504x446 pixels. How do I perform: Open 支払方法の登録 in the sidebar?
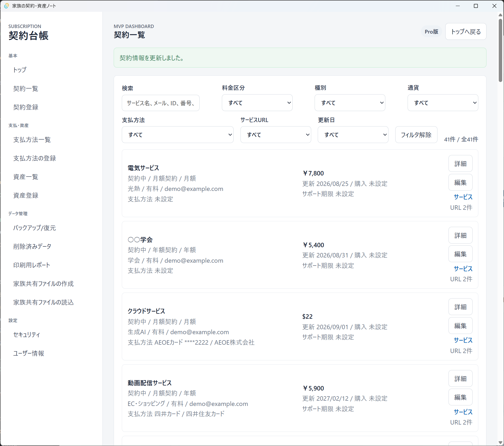35,158
